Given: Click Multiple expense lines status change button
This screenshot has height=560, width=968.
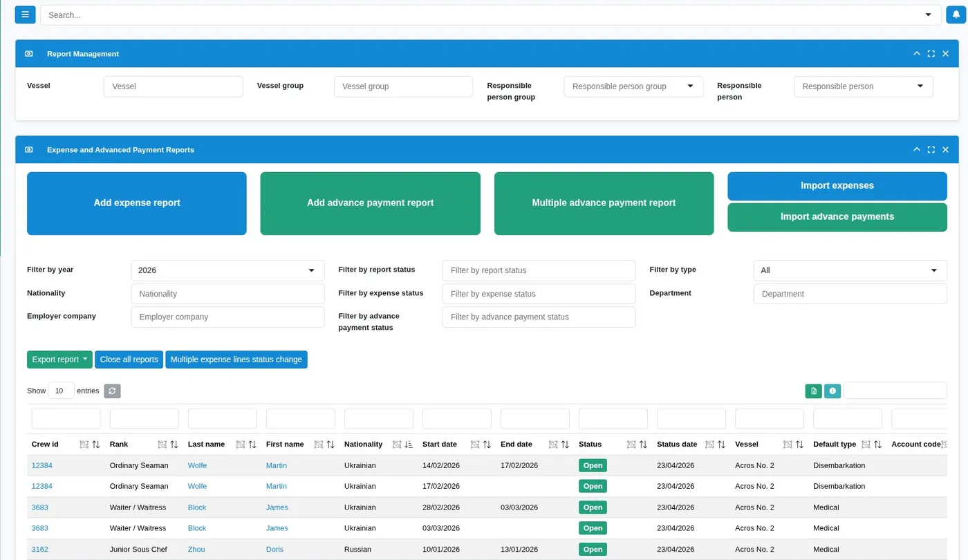Looking at the screenshot, I should [236, 360].
